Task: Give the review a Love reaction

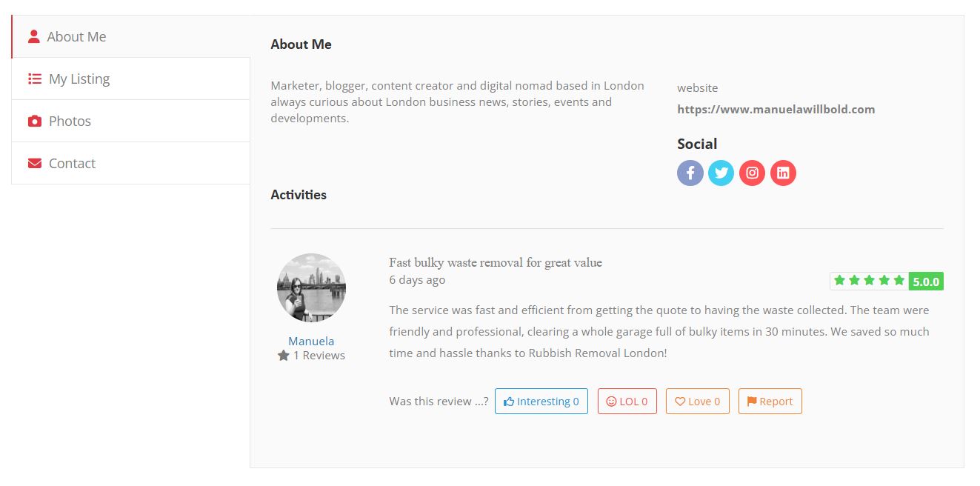Action: click(697, 402)
